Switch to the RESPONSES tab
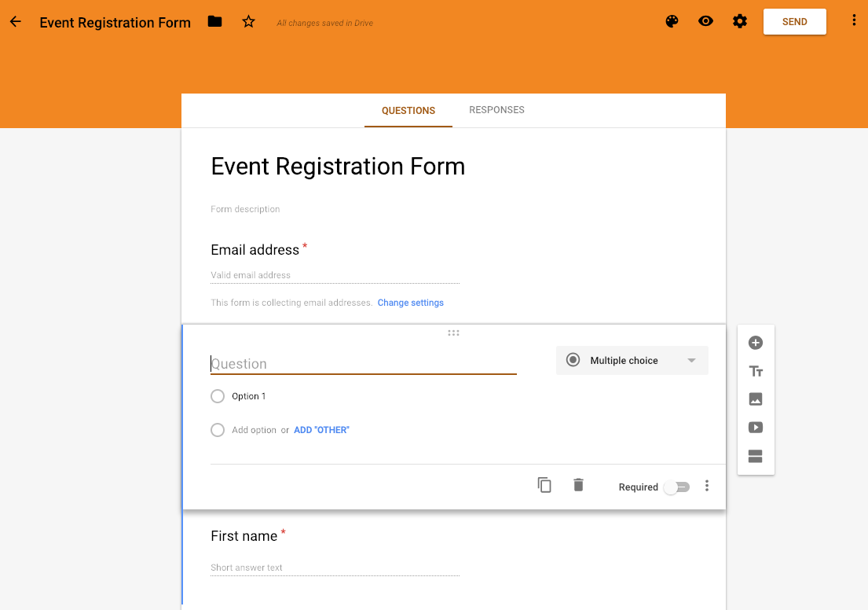The height and width of the screenshot is (610, 868). (x=496, y=110)
